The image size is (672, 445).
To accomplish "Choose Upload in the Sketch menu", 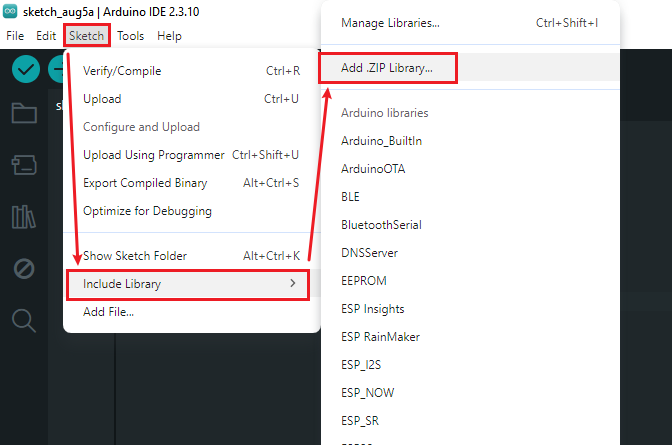I will (192, 99).
